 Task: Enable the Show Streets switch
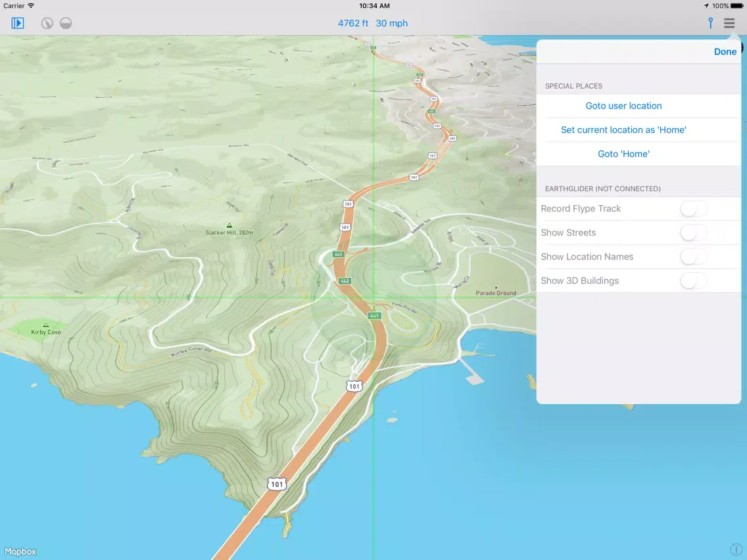point(693,233)
